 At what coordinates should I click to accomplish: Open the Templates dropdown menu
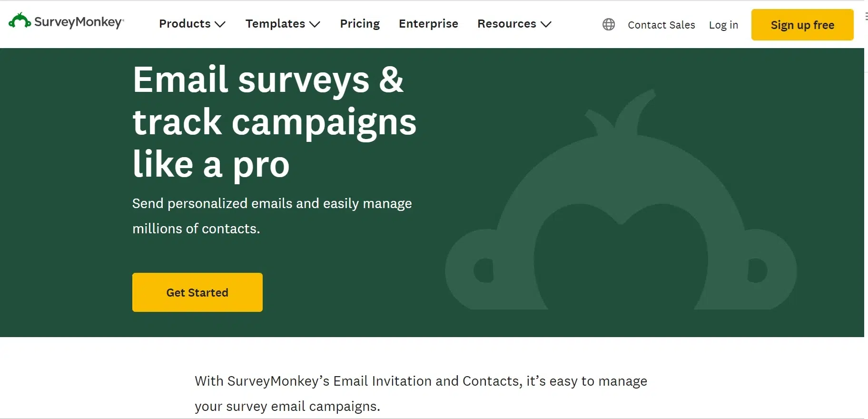click(275, 24)
